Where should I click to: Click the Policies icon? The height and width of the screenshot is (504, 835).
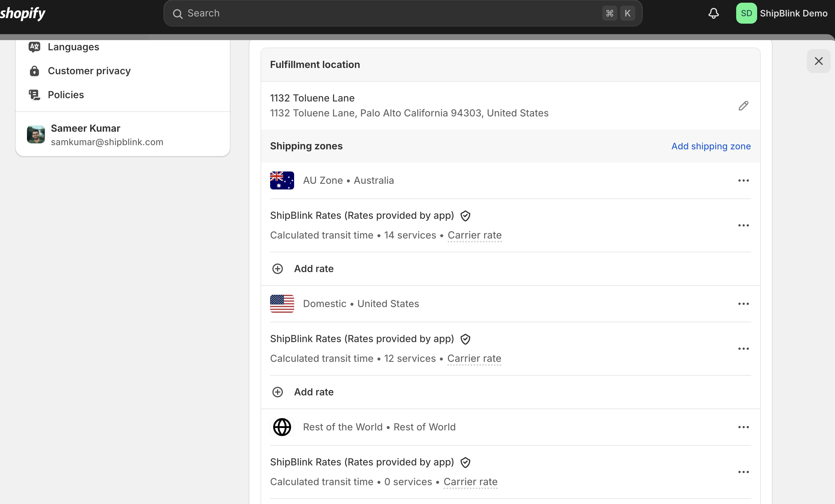tap(34, 95)
